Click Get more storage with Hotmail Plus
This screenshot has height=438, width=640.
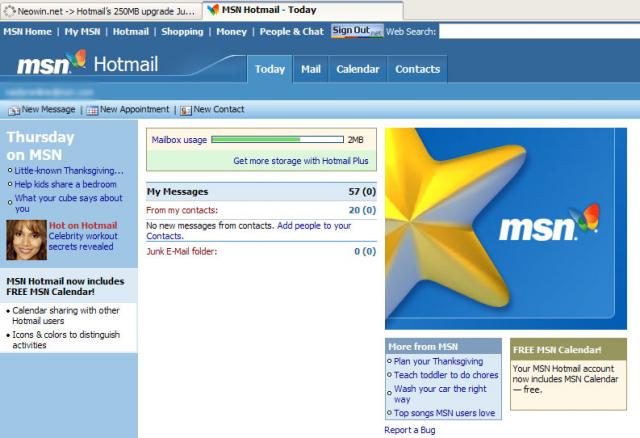301,161
